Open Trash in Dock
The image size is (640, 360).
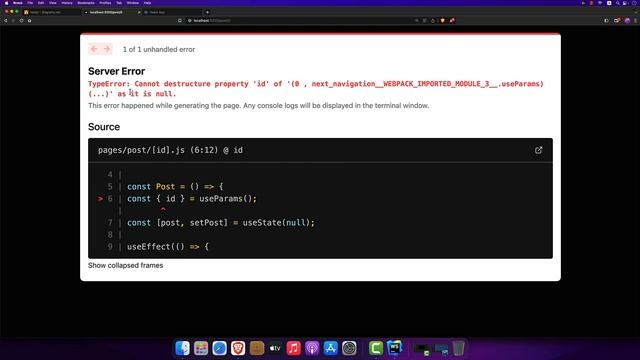pos(458,348)
